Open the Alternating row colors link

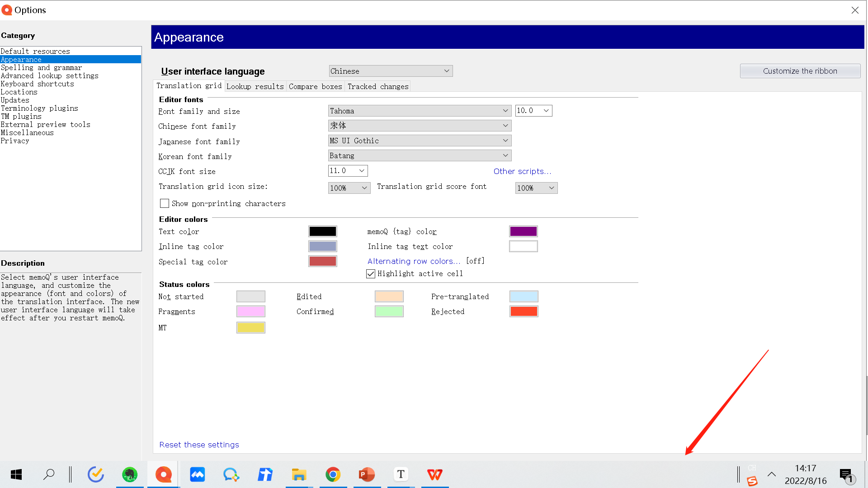(x=414, y=261)
